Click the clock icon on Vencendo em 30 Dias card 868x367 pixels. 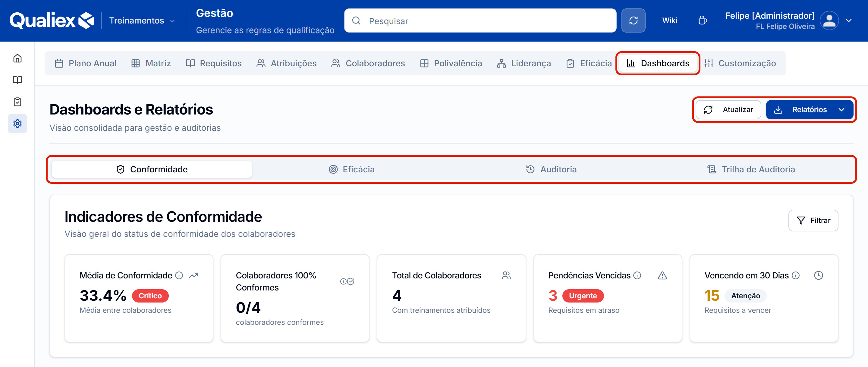pyautogui.click(x=818, y=275)
